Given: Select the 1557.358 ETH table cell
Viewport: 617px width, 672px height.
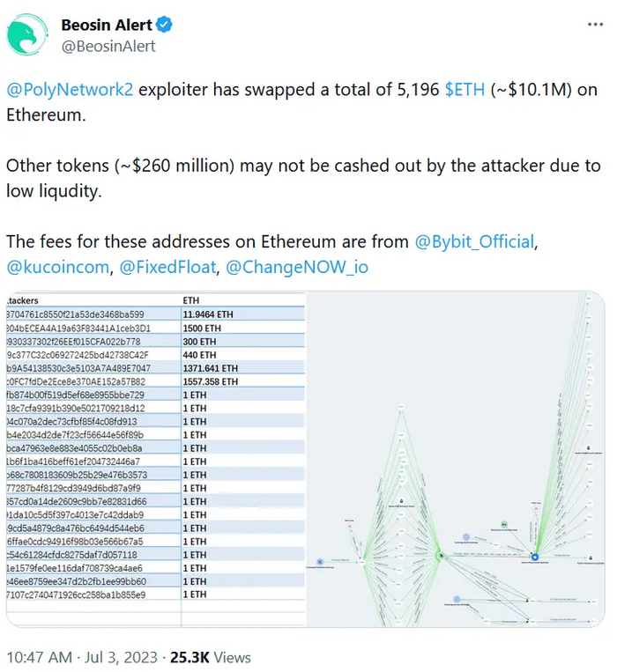Looking at the screenshot, I should click(210, 381).
